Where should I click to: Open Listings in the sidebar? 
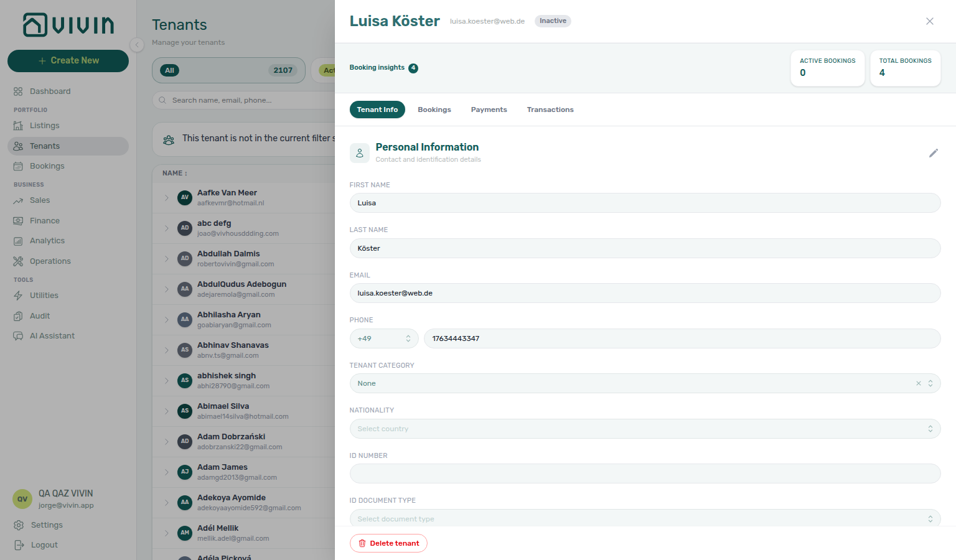[x=68, y=126]
